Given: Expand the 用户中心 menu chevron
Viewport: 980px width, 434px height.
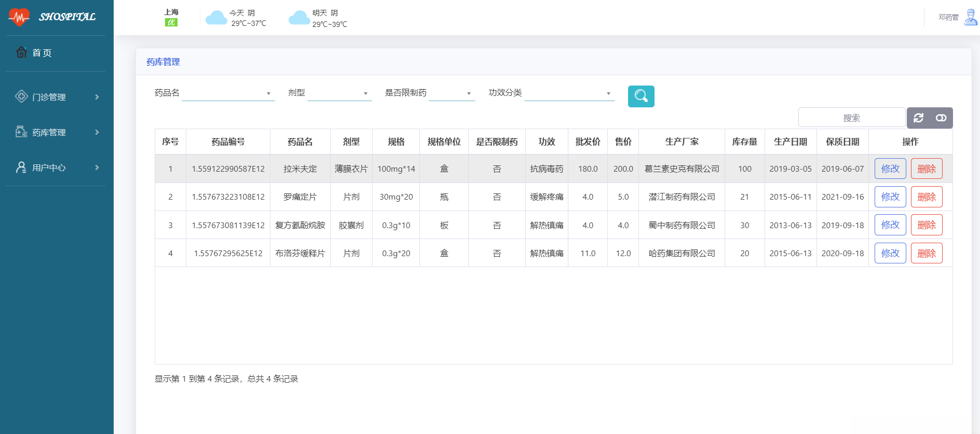Looking at the screenshot, I should tap(97, 167).
